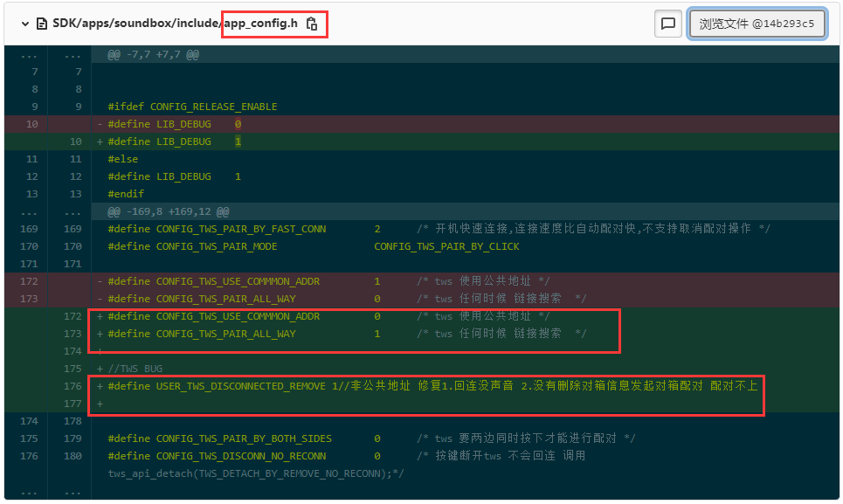The image size is (843, 504).
Task: Select new line number 172 on added COMMON_ADDR row
Action: (73, 316)
